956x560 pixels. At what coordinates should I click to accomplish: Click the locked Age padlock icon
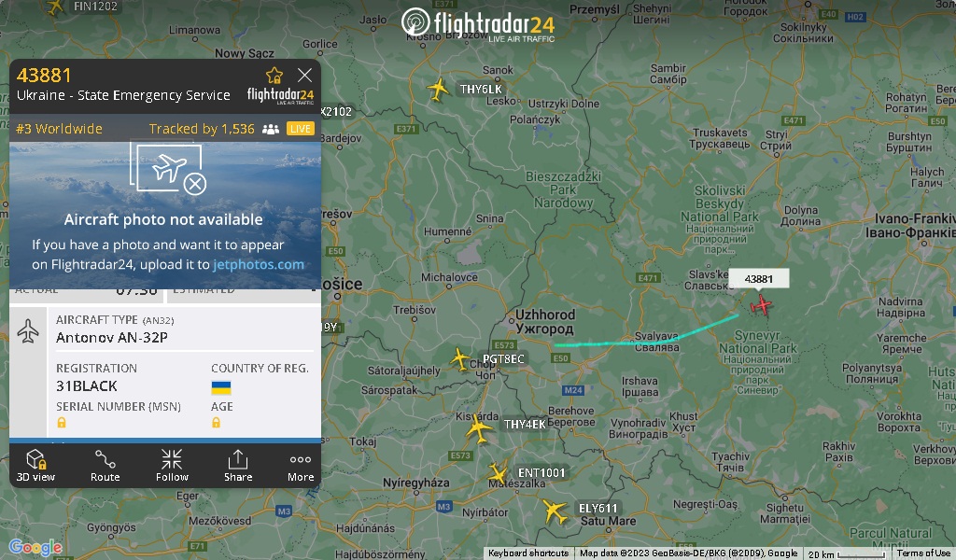(216, 422)
